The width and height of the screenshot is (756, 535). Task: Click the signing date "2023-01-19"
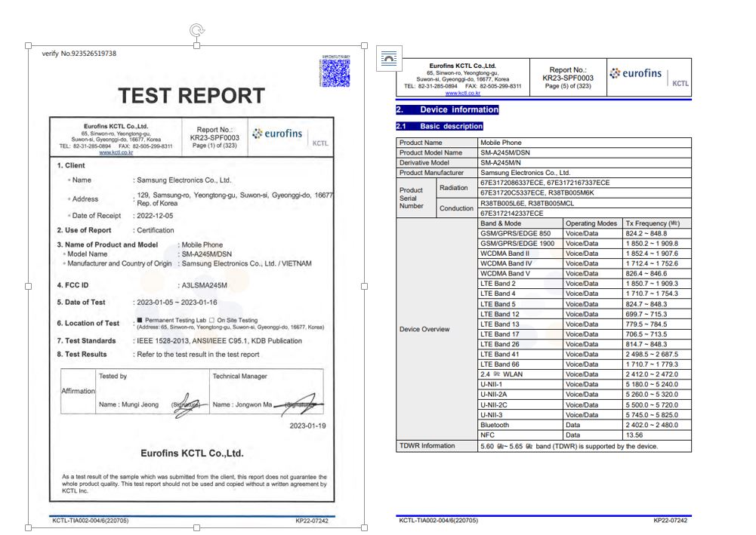[x=307, y=426]
